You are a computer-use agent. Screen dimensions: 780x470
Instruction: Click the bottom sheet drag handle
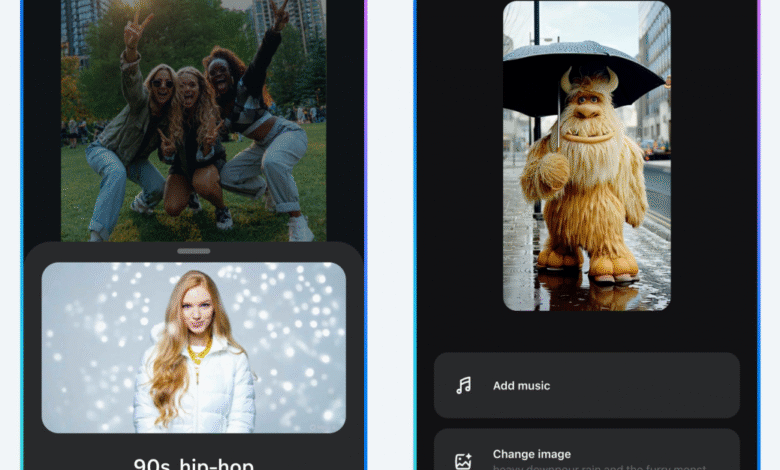(x=193, y=250)
